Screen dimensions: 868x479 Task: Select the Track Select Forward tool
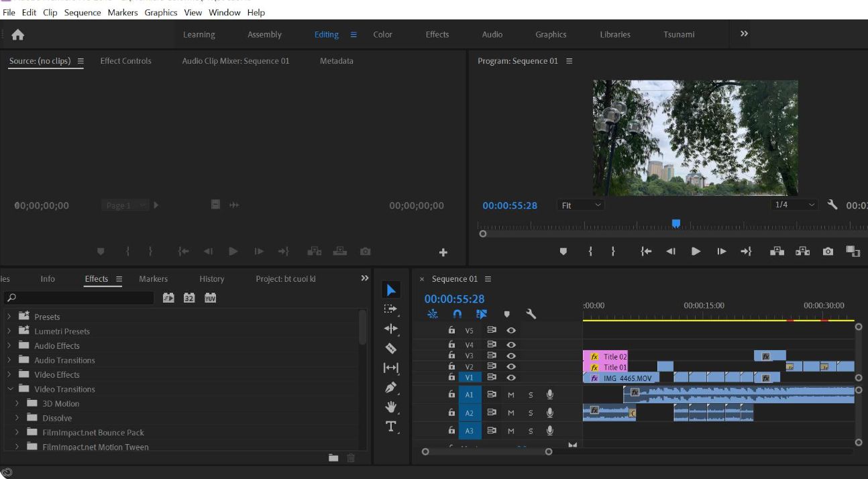(391, 309)
